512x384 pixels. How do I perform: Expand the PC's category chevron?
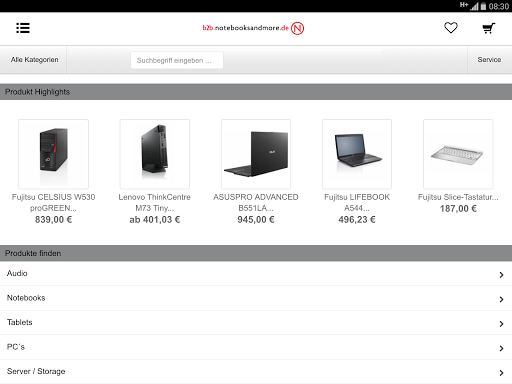pos(501,348)
